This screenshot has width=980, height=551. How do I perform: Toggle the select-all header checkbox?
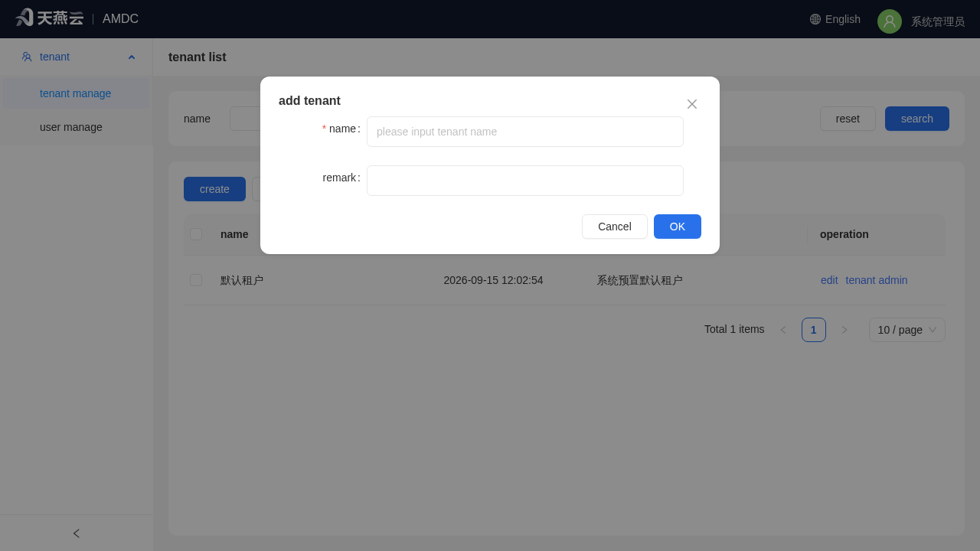196,234
